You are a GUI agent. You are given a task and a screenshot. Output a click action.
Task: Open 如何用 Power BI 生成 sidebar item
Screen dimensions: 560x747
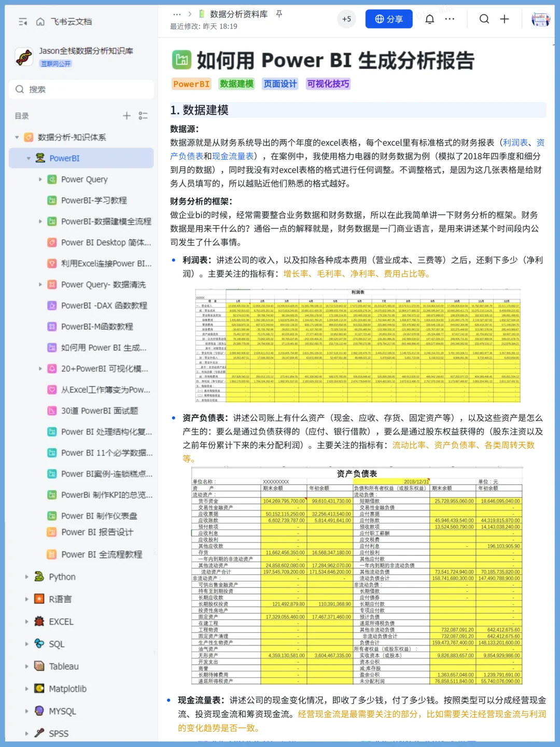[104, 348]
